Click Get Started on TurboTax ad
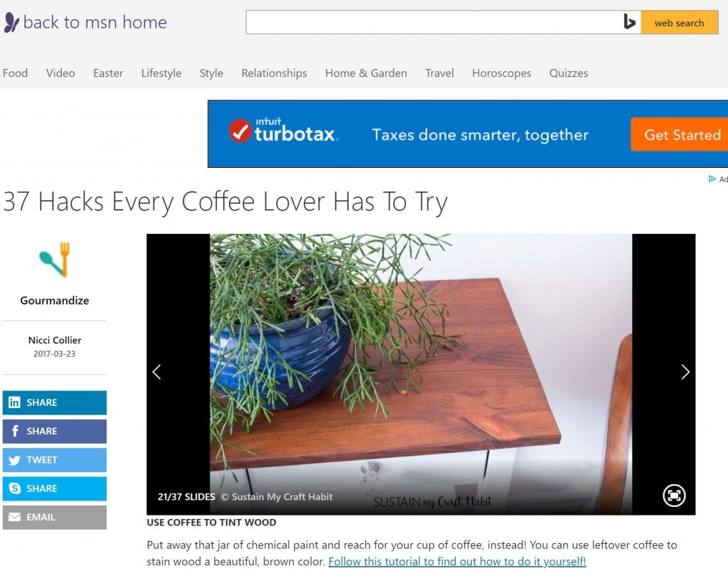This screenshot has height=588, width=728. point(681,134)
